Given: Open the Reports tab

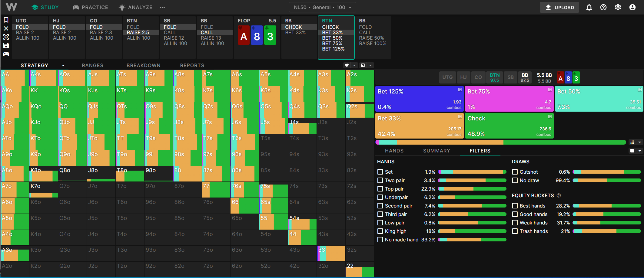Looking at the screenshot, I should (192, 65).
